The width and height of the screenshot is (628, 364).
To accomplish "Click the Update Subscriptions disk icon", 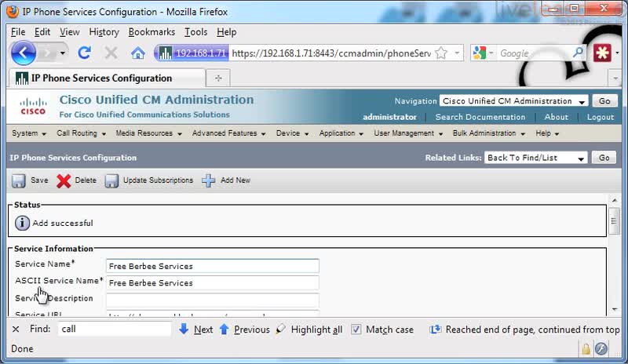I will [x=111, y=180].
